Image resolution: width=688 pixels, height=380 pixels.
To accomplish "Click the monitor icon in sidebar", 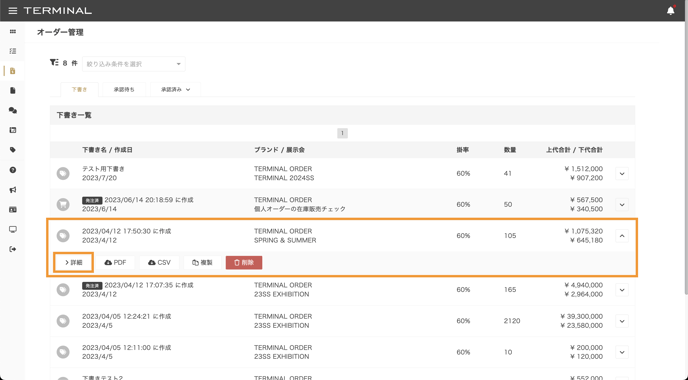I will pyautogui.click(x=13, y=229).
